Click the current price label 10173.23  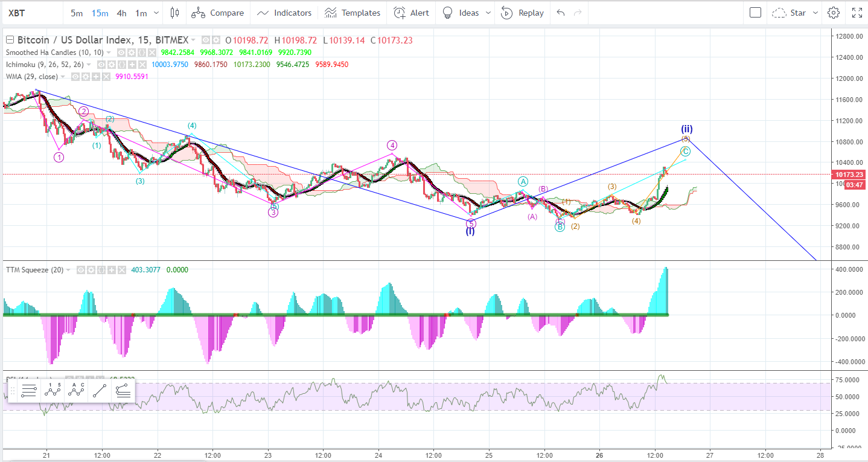click(850, 175)
